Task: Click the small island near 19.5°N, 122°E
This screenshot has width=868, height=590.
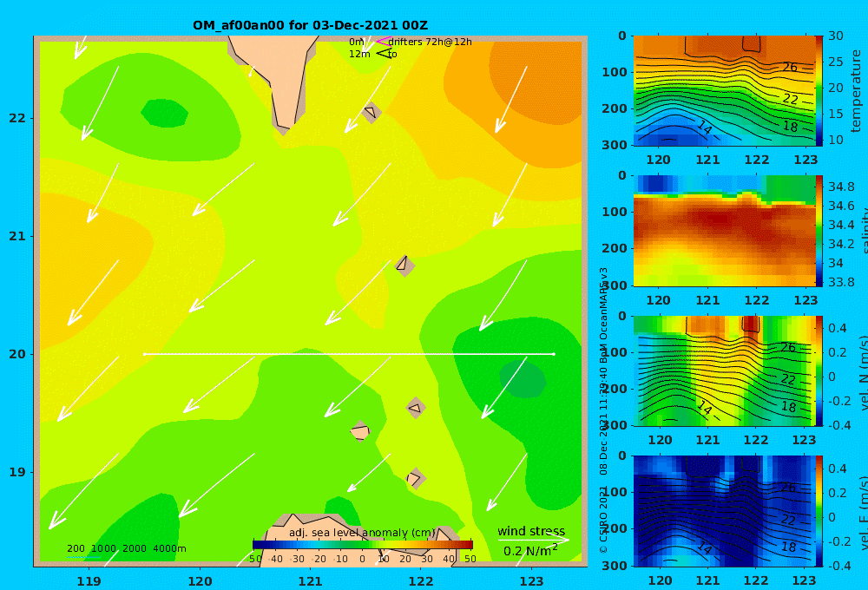Action: pos(415,409)
